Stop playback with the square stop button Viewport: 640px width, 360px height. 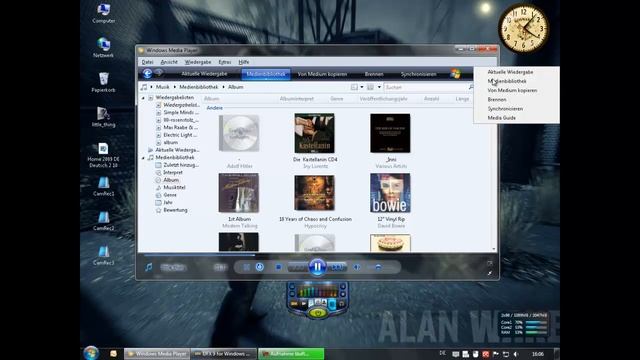tap(278, 267)
